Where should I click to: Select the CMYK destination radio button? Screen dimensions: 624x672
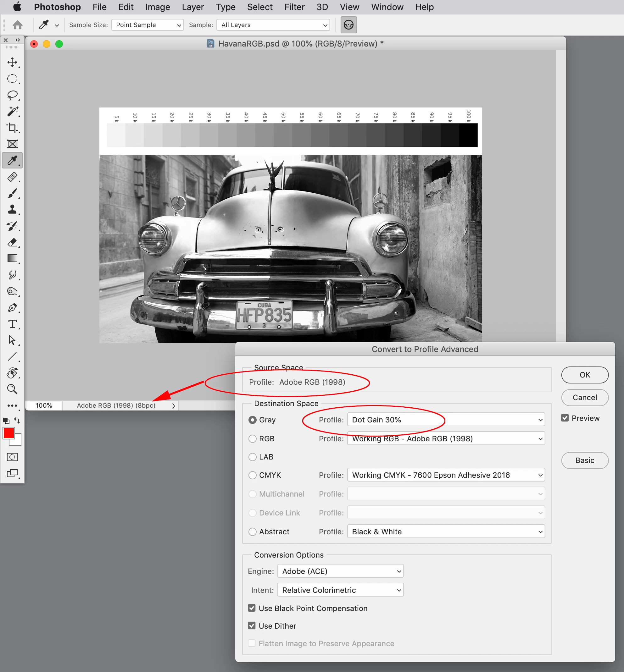coord(253,475)
